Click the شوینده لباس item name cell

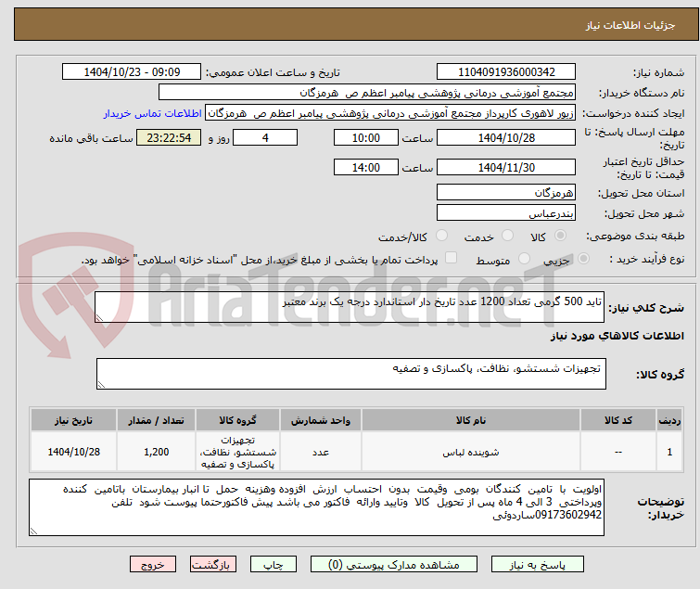(471, 452)
